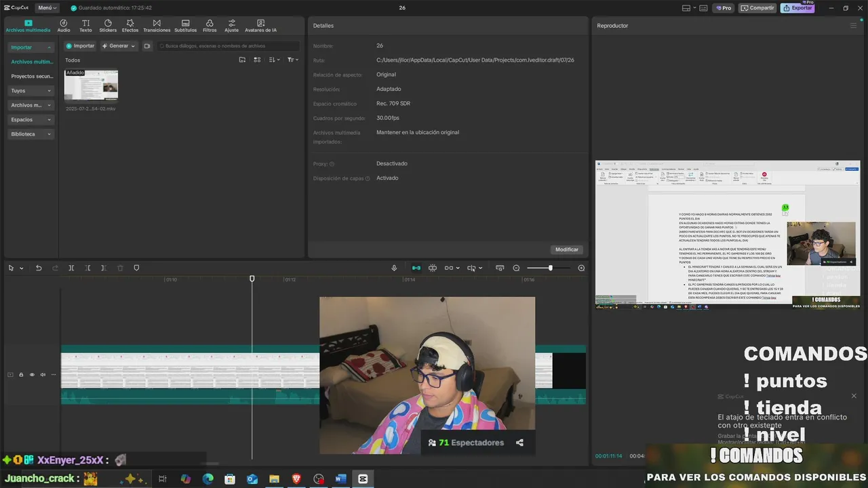Select the Archivos multimedia tab

28,26
